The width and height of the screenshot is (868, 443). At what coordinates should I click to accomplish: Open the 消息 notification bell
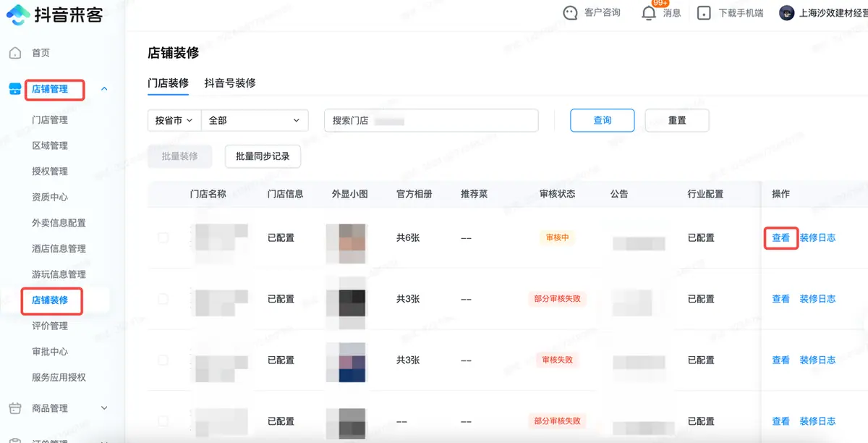649,13
